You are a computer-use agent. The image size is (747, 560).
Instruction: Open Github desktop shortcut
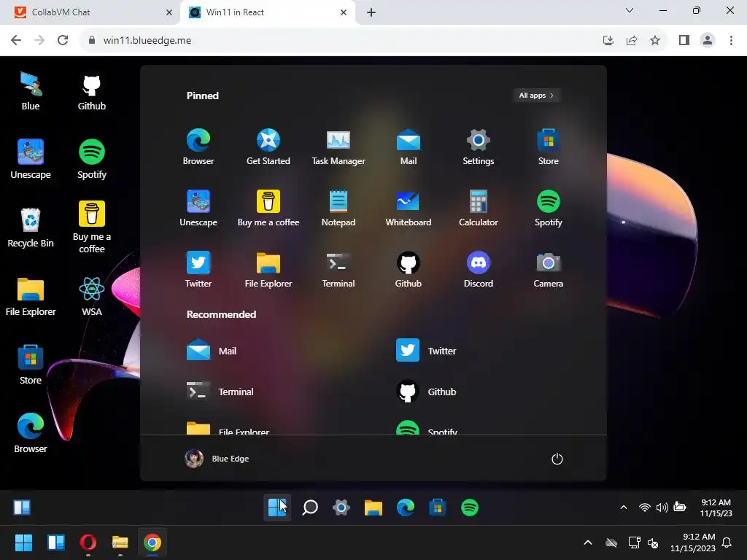click(x=91, y=93)
